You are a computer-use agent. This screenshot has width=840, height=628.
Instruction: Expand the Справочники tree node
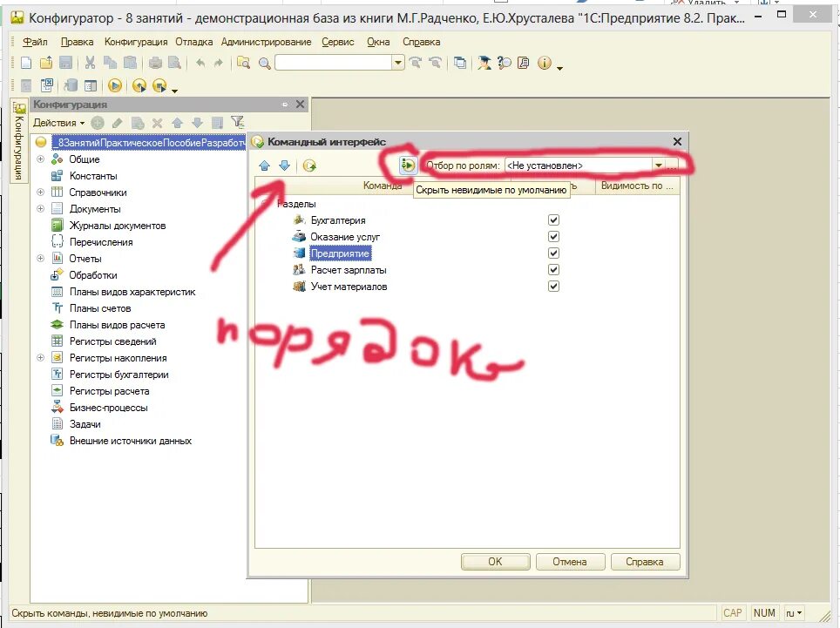(40, 192)
